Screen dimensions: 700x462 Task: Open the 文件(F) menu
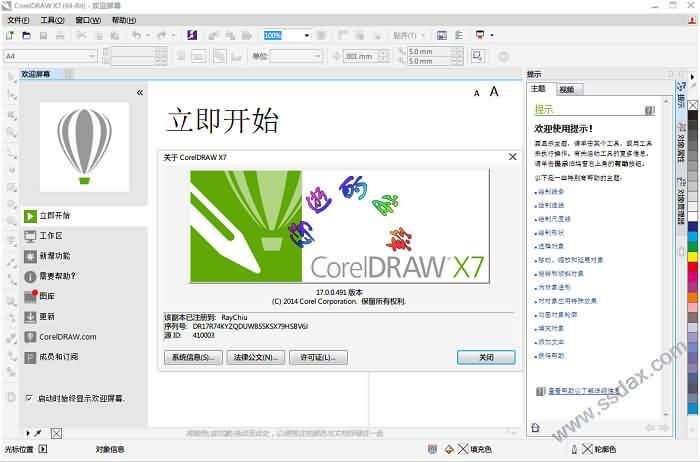coord(18,19)
